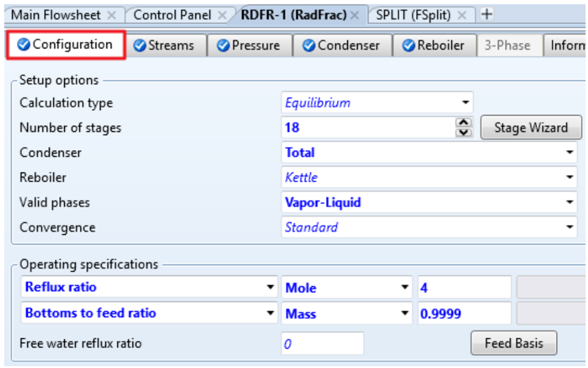Image resolution: width=588 pixels, height=368 pixels.
Task: Click the plus icon to add new tab
Action: 487,14
